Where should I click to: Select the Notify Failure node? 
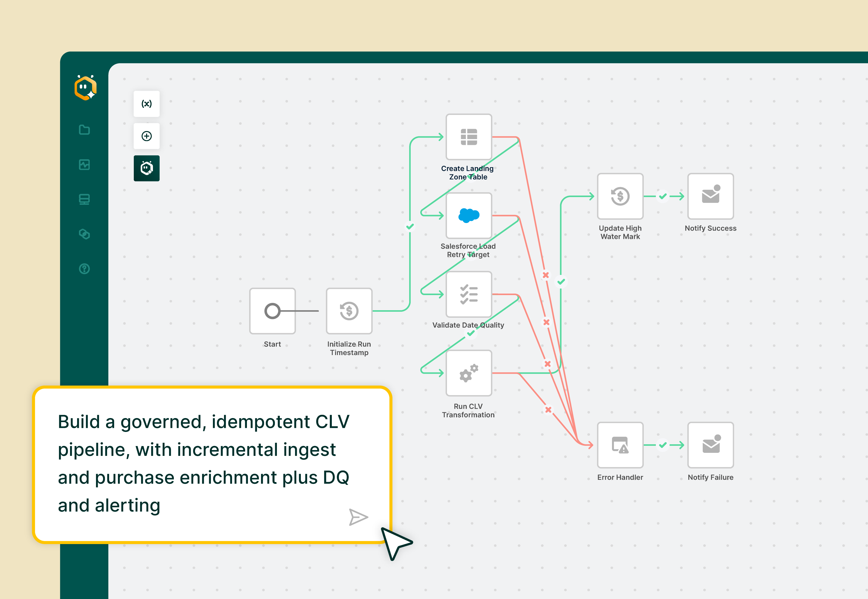tap(710, 445)
